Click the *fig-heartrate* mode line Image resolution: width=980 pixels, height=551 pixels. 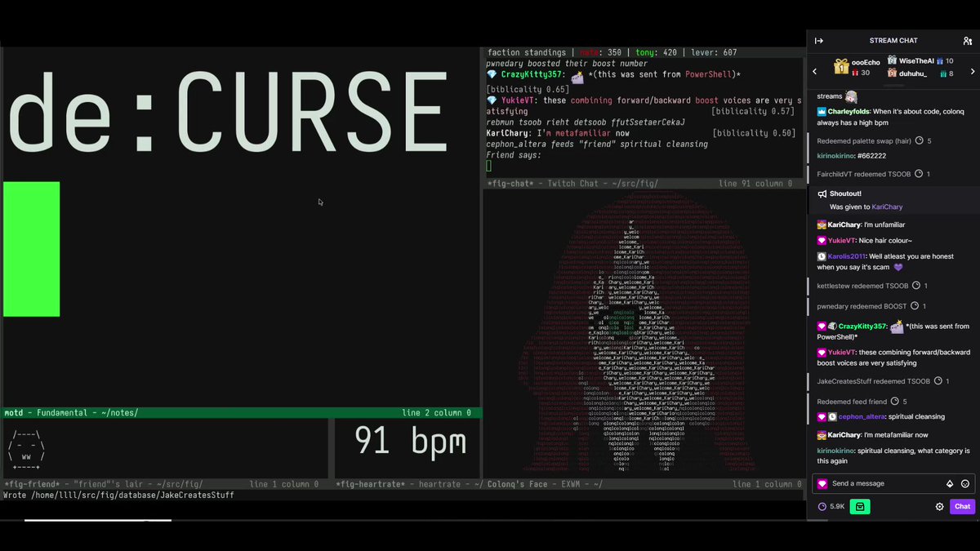(408, 484)
